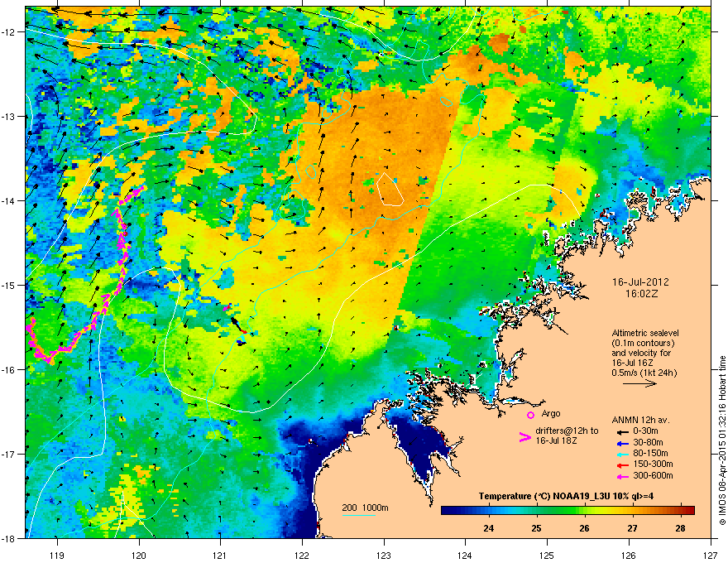728x563 pixels.
Task: Click the '0-30m' depth label
Action: pos(645,431)
